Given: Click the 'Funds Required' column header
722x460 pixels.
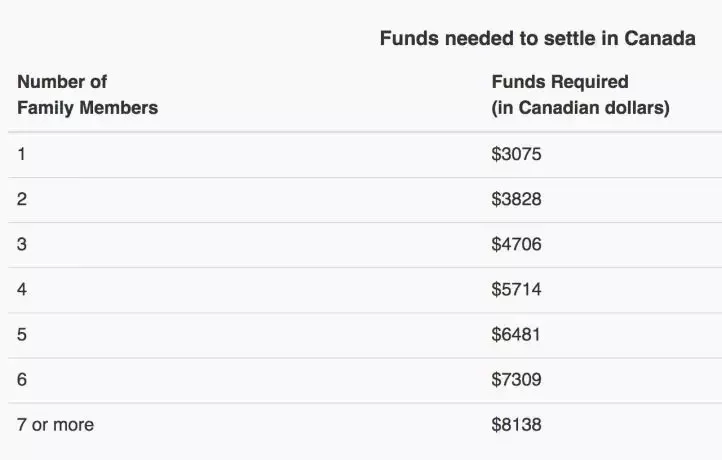Looking at the screenshot, I should tap(560, 82).
